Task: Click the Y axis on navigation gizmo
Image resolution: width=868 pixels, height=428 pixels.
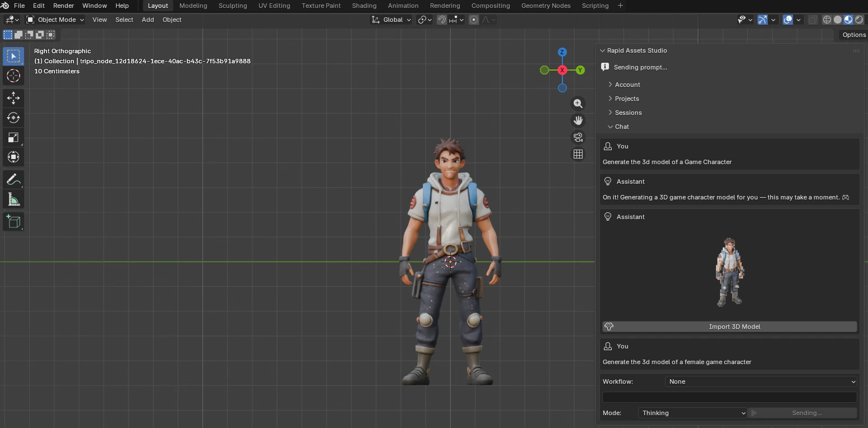Action: 580,70
